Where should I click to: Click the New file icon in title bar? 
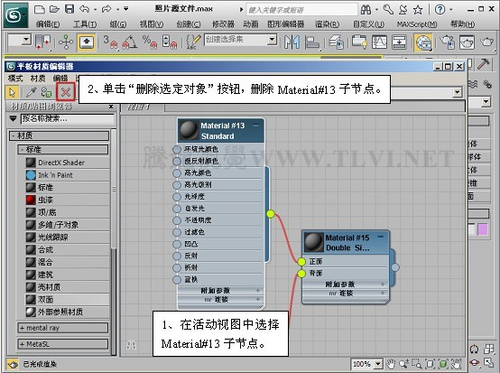tap(39, 9)
